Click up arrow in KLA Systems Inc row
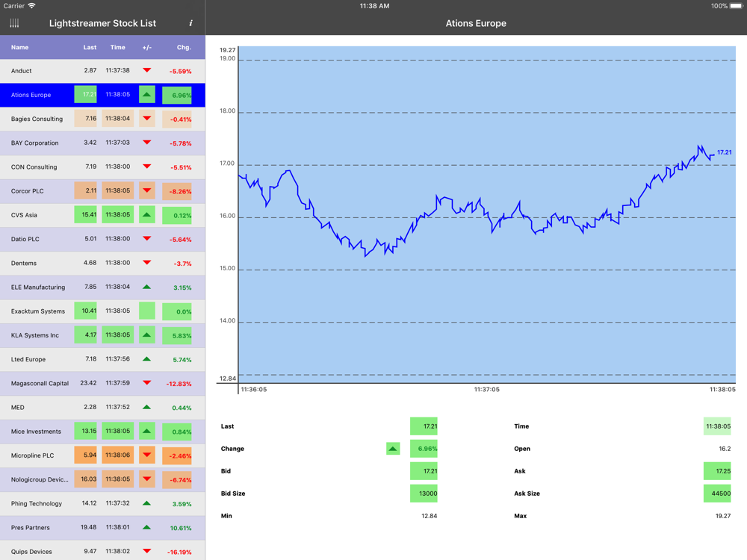Image resolution: width=747 pixels, height=560 pixels. pyautogui.click(x=147, y=335)
